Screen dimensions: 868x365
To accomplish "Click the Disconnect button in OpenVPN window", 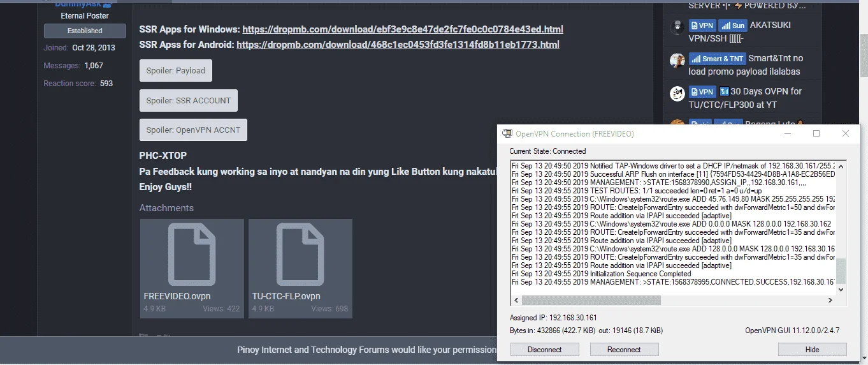I will (545, 350).
